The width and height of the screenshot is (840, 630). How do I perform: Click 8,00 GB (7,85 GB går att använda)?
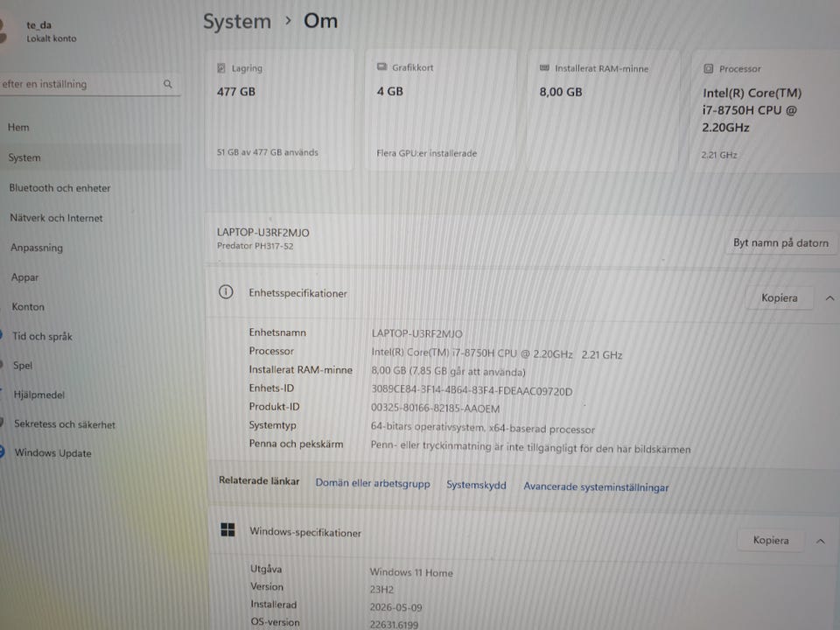click(448, 372)
